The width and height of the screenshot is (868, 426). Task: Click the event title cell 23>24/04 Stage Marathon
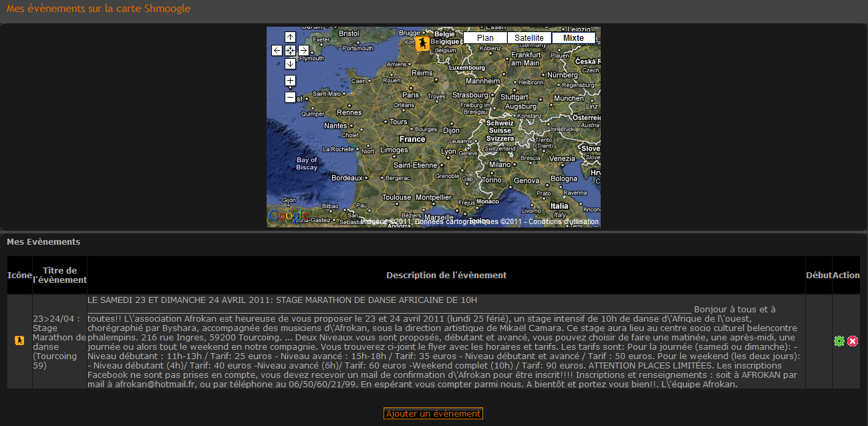pos(59,342)
